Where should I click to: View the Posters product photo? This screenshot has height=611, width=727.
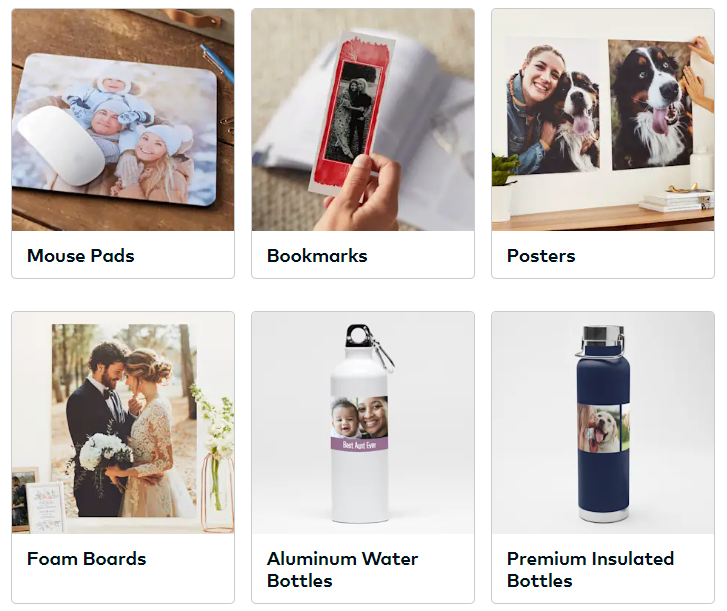point(603,120)
